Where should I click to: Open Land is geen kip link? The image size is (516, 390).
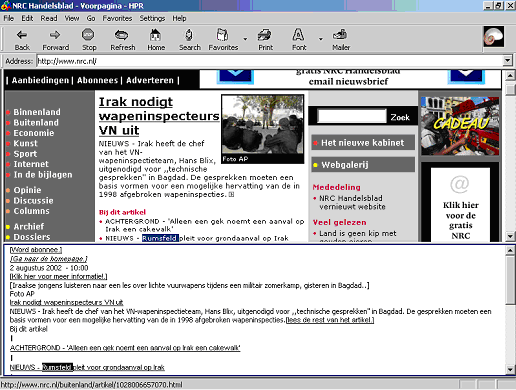[358, 236]
